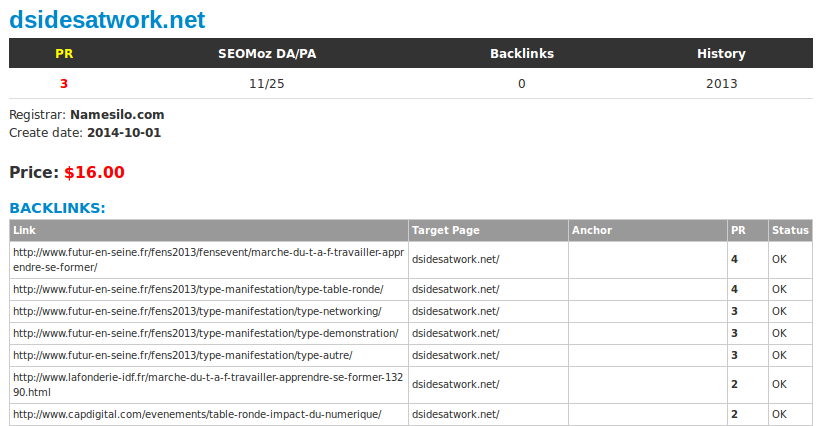Click the red PR value 3
818x426 pixels.
click(64, 83)
